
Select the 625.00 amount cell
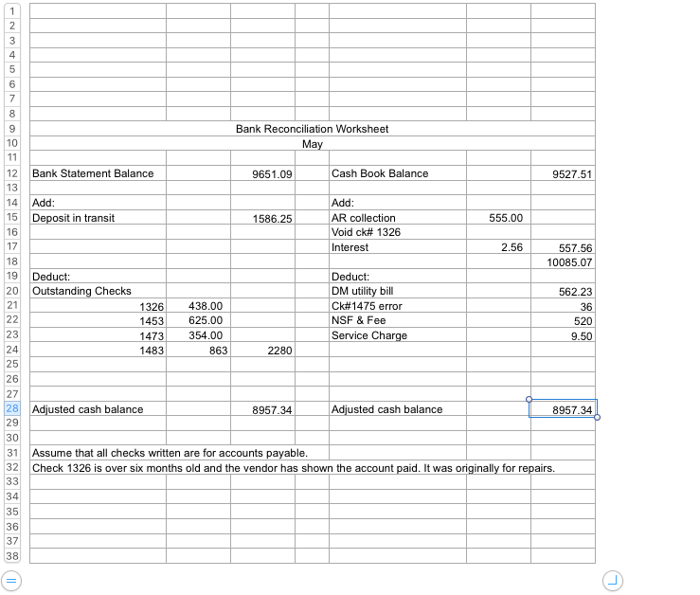198,320
